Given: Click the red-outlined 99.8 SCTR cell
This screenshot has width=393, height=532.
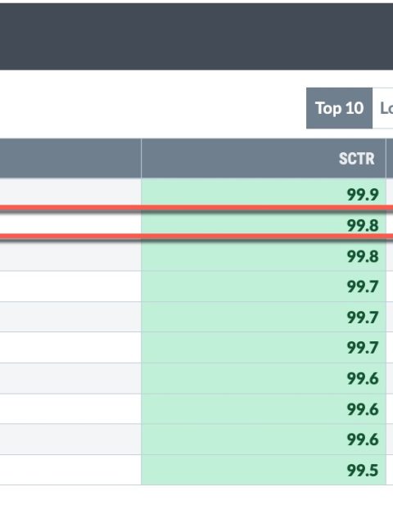Looking at the screenshot, I should [x=264, y=224].
